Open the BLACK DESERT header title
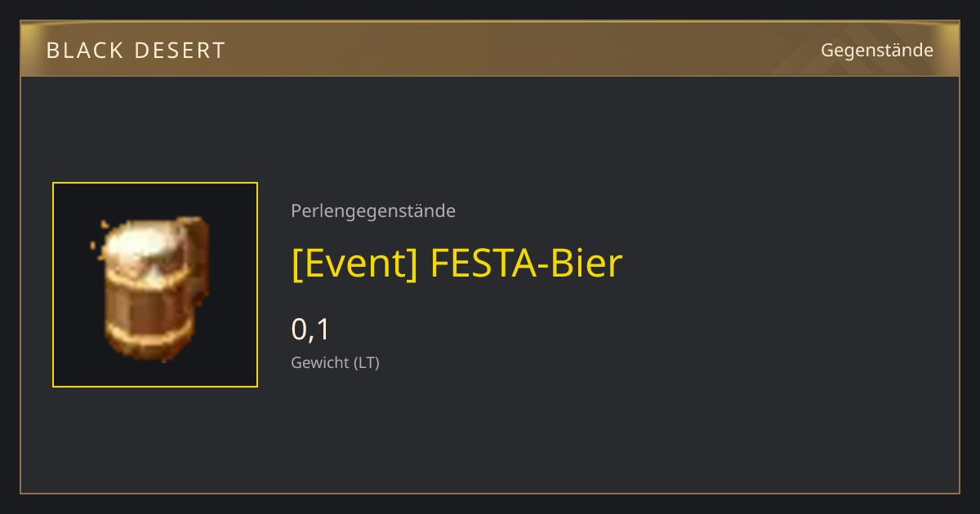The width and height of the screenshot is (980, 514). pyautogui.click(x=136, y=51)
